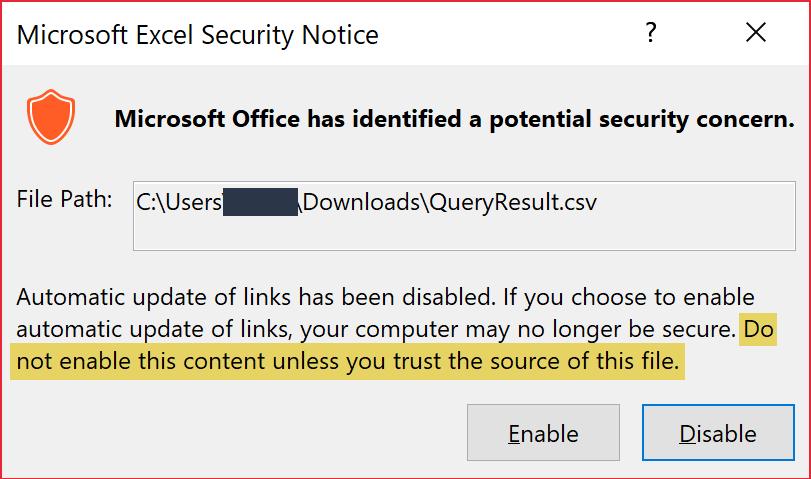Enable automatic update of links

[x=543, y=432]
